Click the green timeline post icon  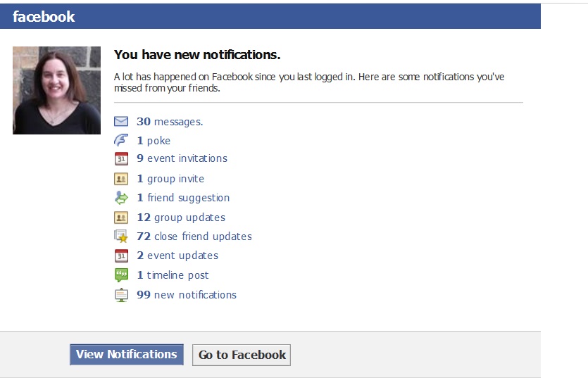[121, 275]
